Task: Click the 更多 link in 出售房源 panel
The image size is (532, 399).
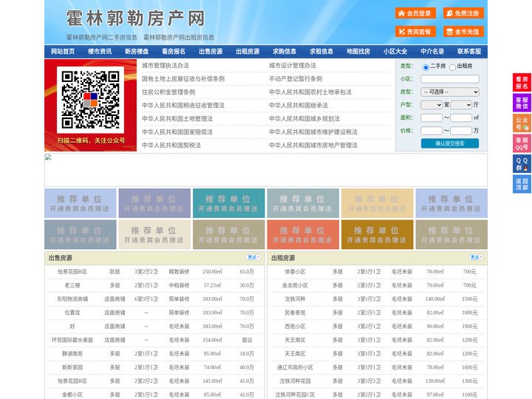Action: tap(253, 258)
